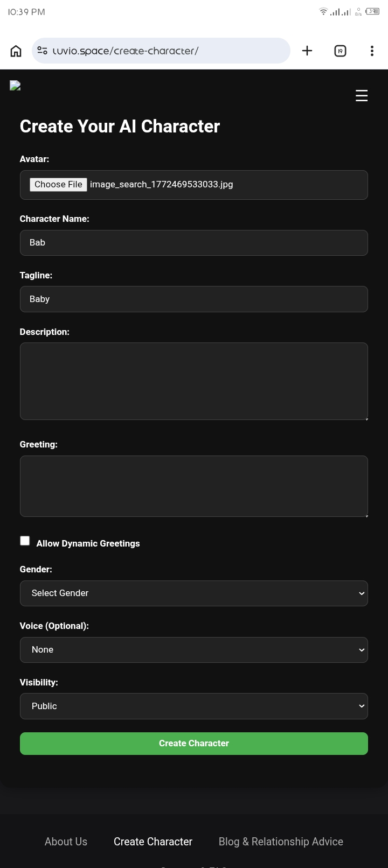Focus the Character Name field
Screen dimensions: 388x868
point(193,243)
